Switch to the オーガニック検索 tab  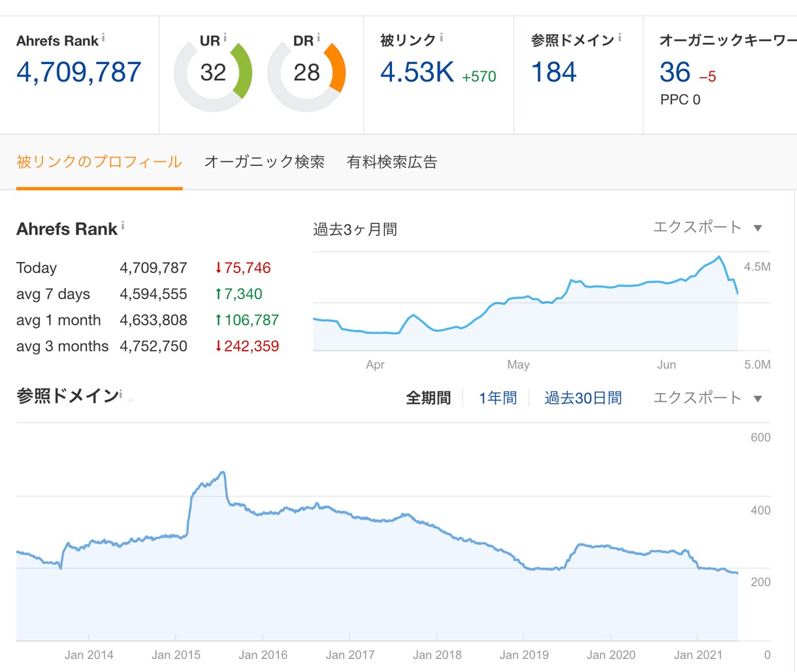pos(265,162)
